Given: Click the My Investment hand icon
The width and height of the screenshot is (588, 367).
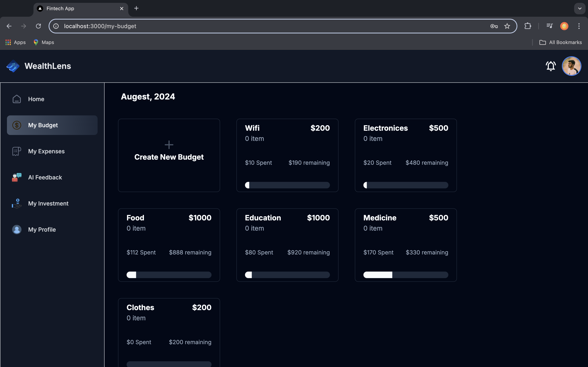Looking at the screenshot, I should coord(17,203).
